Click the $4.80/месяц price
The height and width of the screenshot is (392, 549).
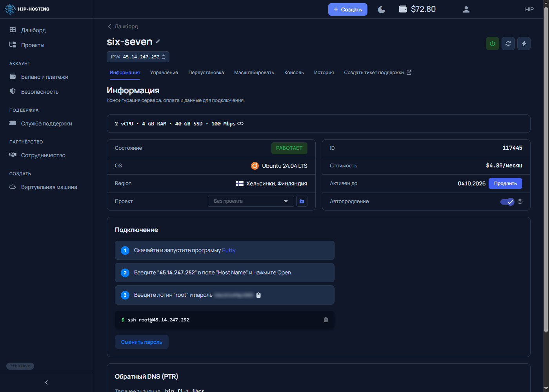pos(504,165)
